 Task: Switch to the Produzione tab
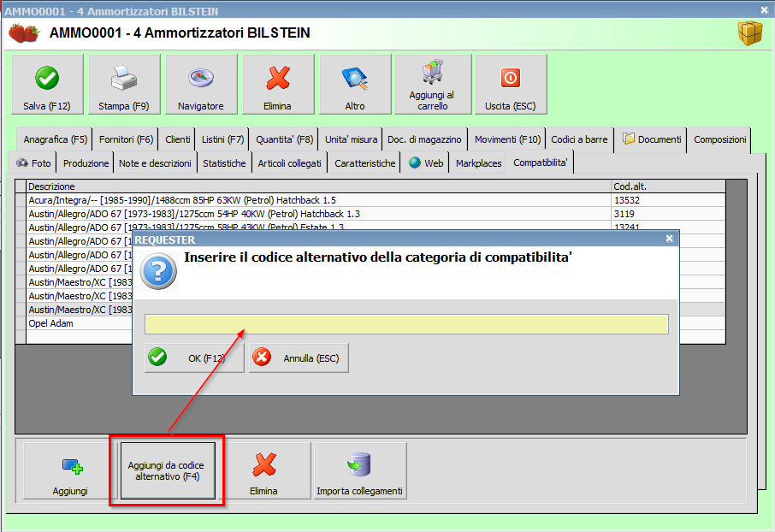click(x=86, y=163)
